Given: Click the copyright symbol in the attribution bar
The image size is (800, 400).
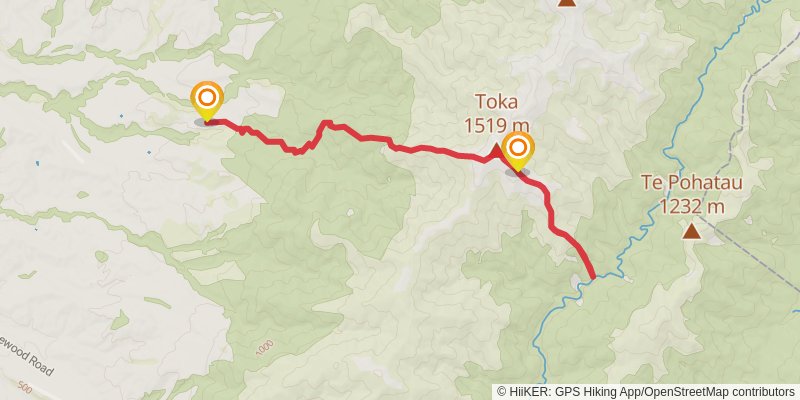Looking at the screenshot, I should (502, 391).
